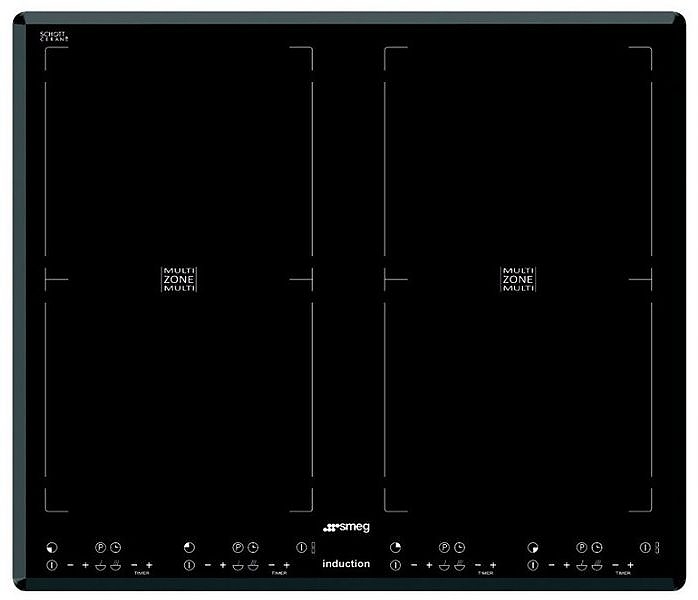Tap the far-right main power button
698x600 pixels.
pos(645,547)
